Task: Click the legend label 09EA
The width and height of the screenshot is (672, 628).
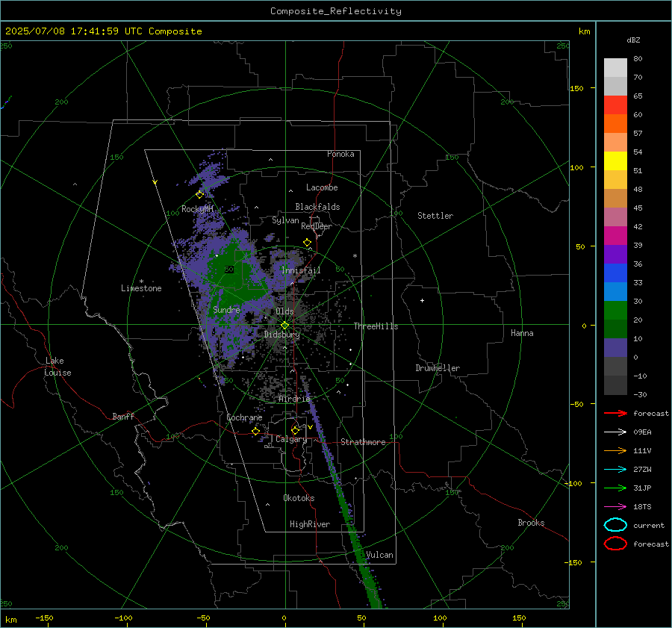Action: tap(642, 432)
